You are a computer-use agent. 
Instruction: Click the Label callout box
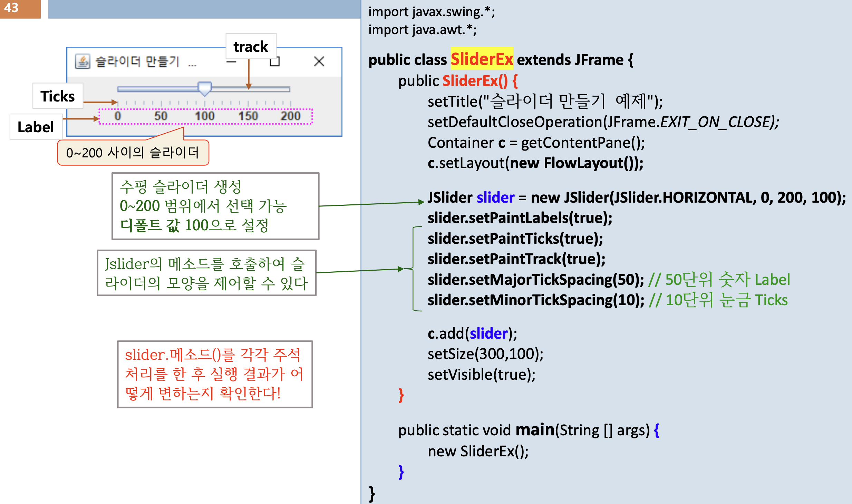tap(36, 127)
